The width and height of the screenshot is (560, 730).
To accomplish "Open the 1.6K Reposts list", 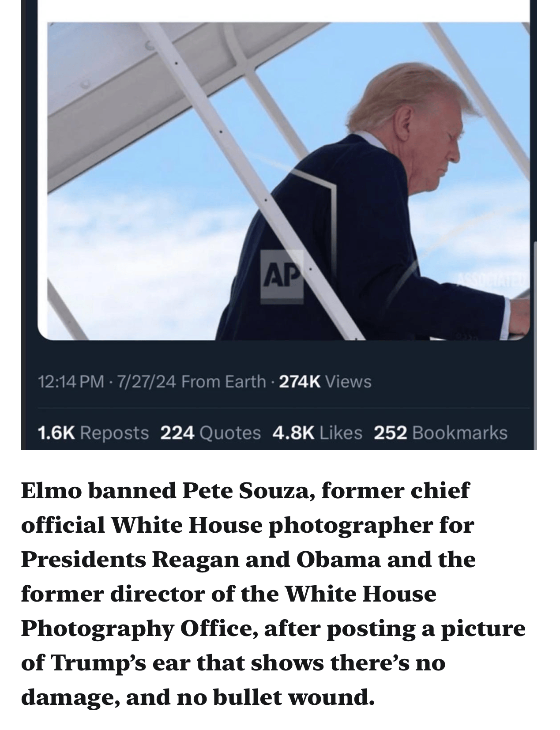I will coord(93,433).
